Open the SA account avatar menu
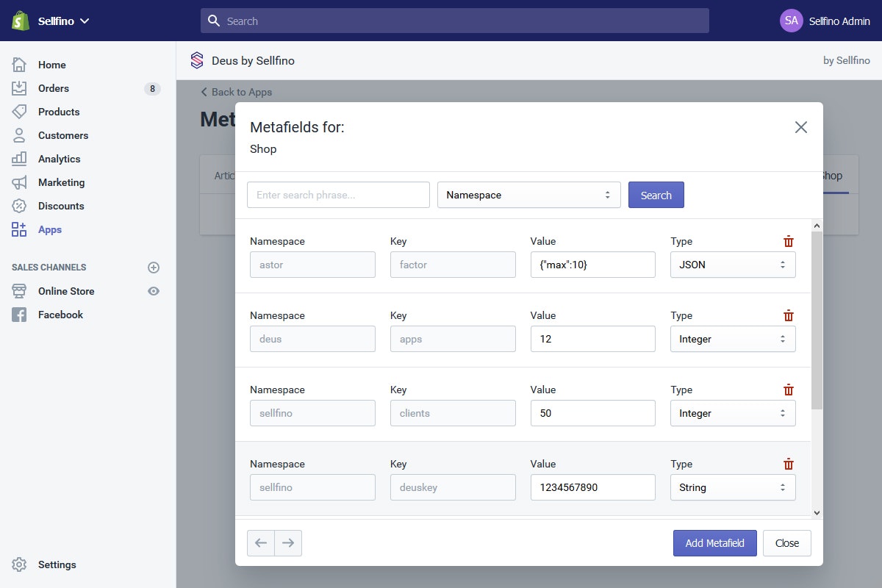882x588 pixels. coord(792,21)
